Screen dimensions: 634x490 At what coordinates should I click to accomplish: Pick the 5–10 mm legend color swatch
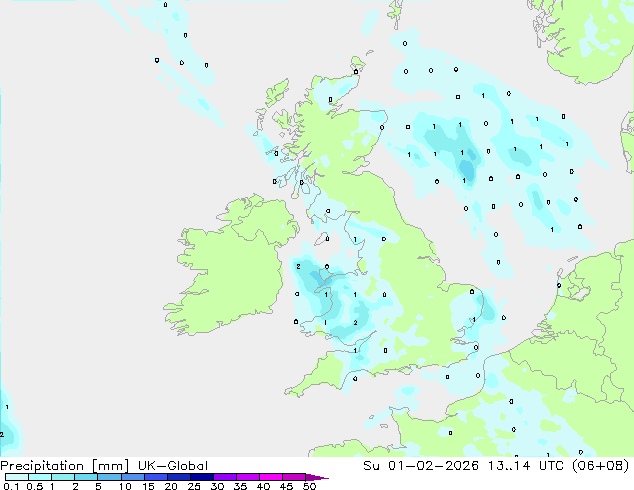pos(109,477)
